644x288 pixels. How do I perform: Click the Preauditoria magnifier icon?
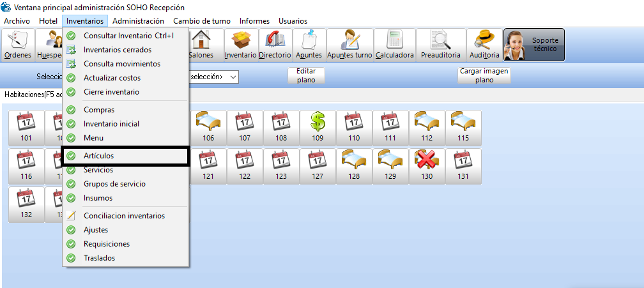coord(440,45)
